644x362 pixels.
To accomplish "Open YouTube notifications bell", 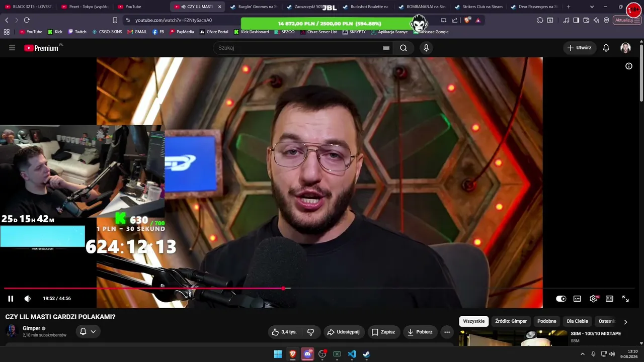I will (x=606, y=48).
